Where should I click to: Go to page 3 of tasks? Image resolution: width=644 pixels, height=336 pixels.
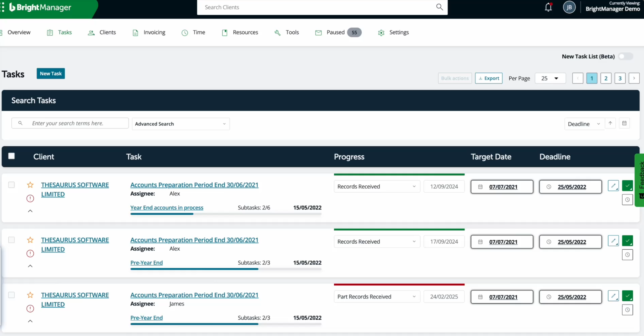(620, 78)
